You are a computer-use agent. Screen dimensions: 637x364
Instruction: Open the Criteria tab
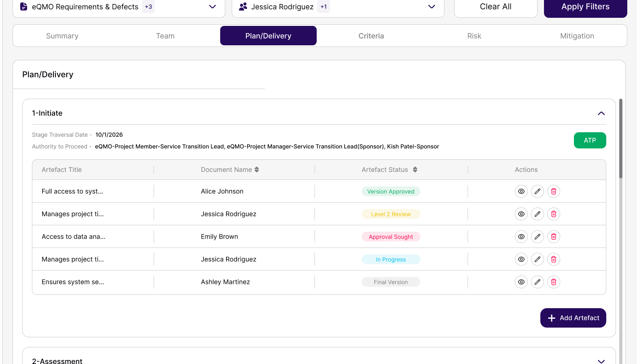[x=371, y=36]
